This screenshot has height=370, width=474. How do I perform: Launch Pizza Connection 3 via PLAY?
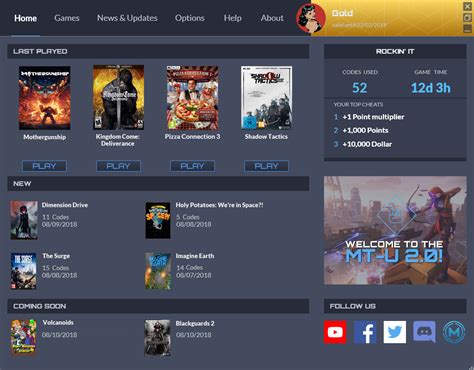point(192,166)
